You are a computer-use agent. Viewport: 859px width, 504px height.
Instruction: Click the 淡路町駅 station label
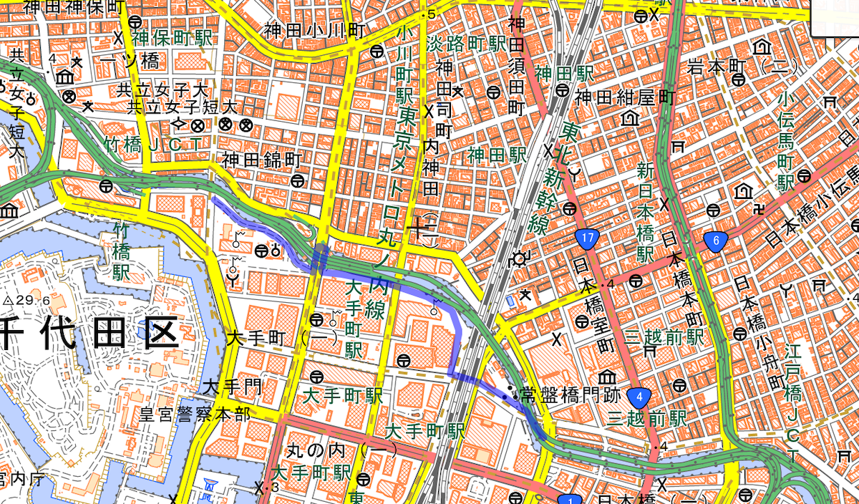point(466,42)
